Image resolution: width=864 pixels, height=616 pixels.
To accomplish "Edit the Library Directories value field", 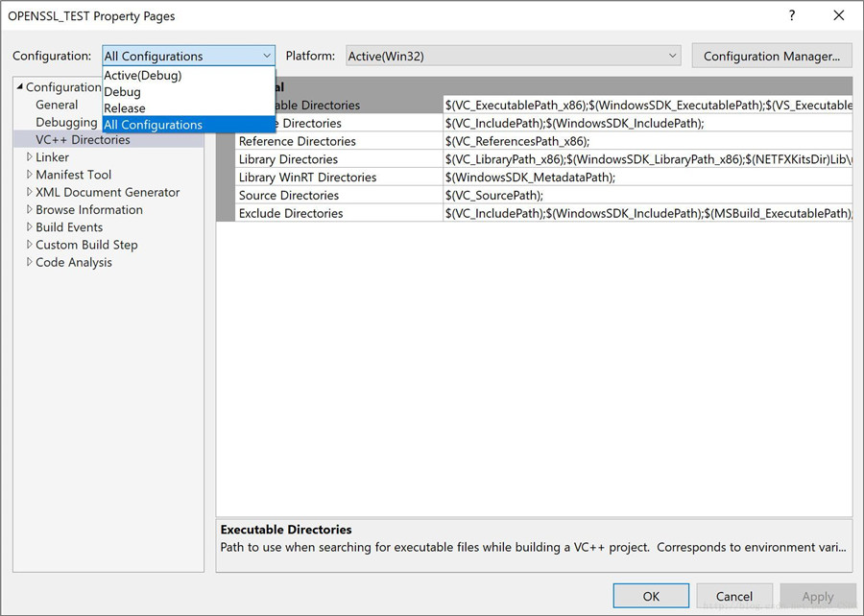I will click(x=648, y=159).
